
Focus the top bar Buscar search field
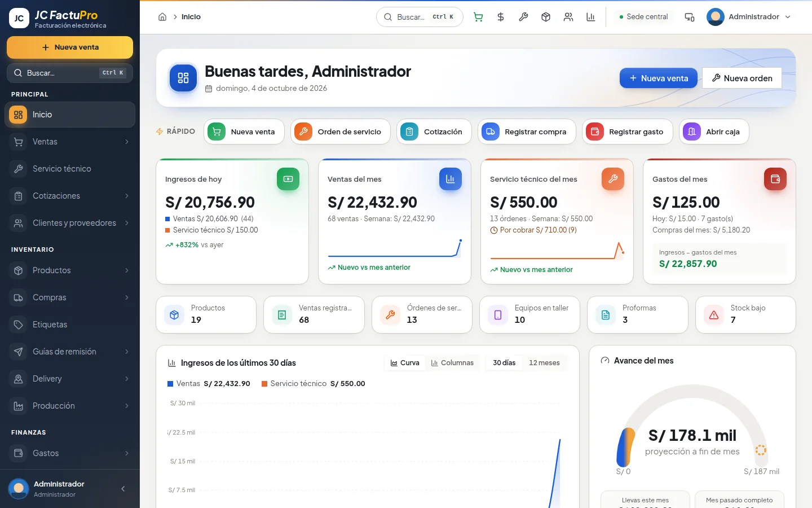click(x=420, y=17)
